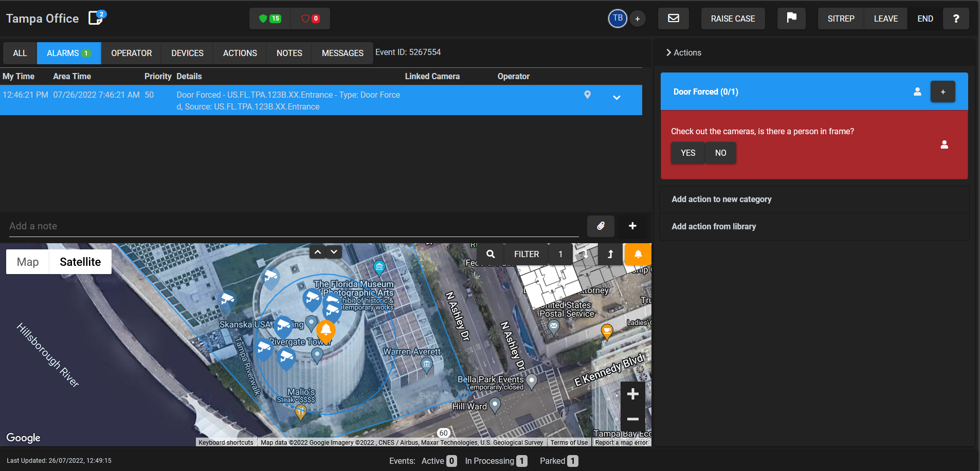Click the SITREP button
Viewport: 980px width, 471px height.
(841, 19)
